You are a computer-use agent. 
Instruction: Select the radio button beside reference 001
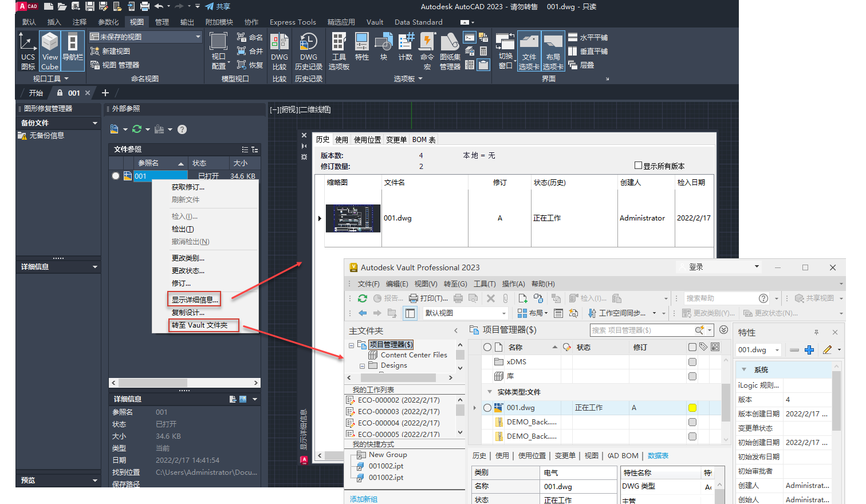pyautogui.click(x=116, y=176)
